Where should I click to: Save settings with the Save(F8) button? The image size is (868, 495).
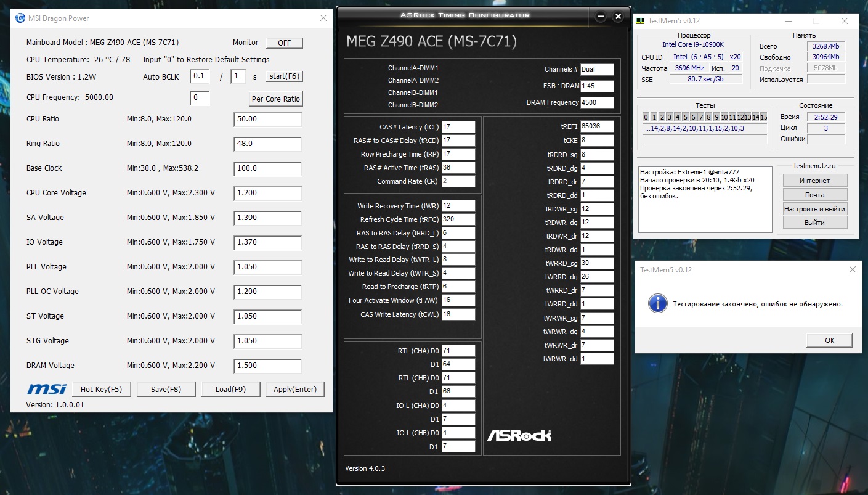pyautogui.click(x=166, y=389)
